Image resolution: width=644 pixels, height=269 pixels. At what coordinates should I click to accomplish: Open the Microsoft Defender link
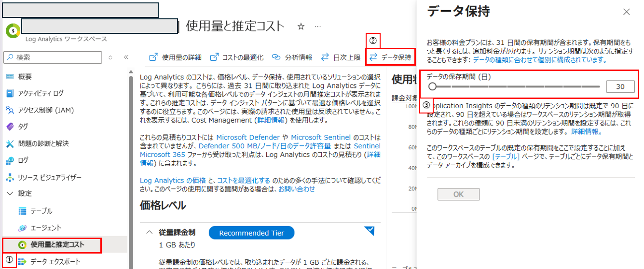tap(248, 137)
